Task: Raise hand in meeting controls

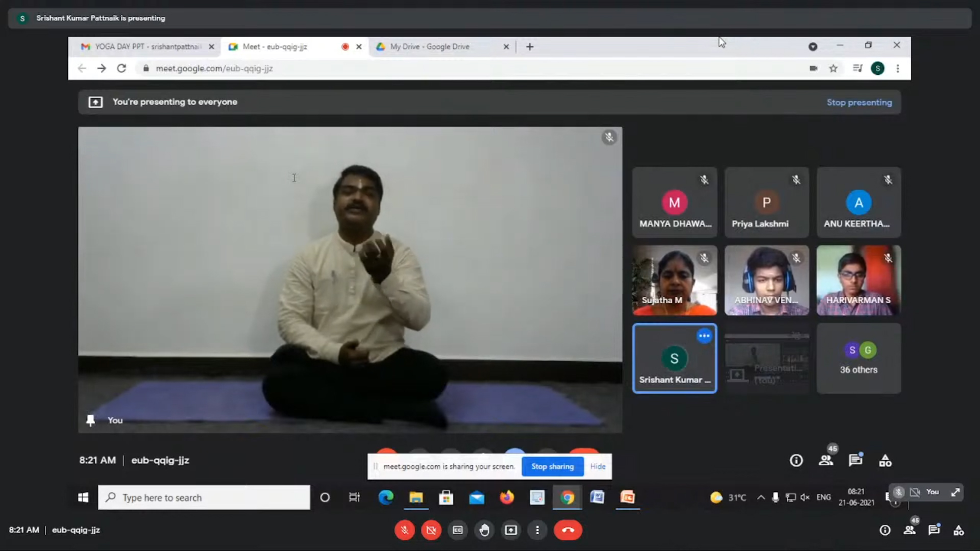Action: (x=484, y=530)
